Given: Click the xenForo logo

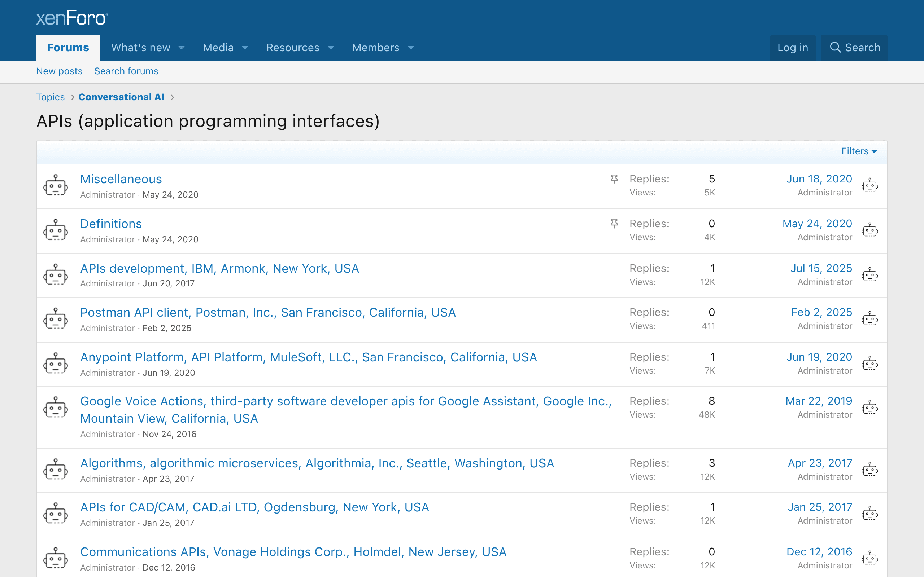Looking at the screenshot, I should 72,18.
